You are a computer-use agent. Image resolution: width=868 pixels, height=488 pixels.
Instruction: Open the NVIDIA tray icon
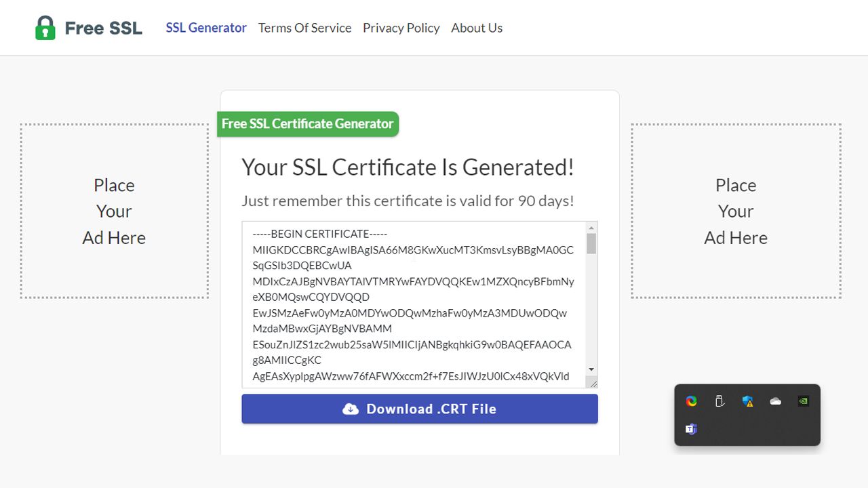pos(804,401)
